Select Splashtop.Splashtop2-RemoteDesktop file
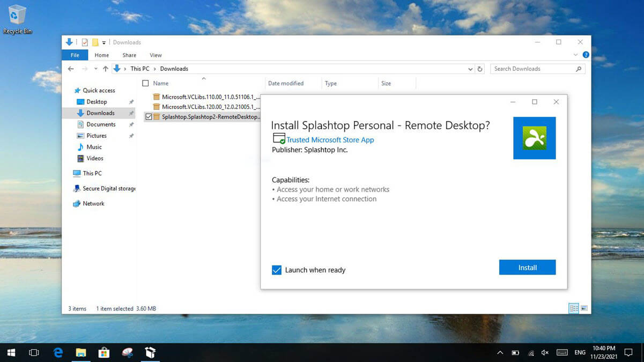 tap(206, 116)
